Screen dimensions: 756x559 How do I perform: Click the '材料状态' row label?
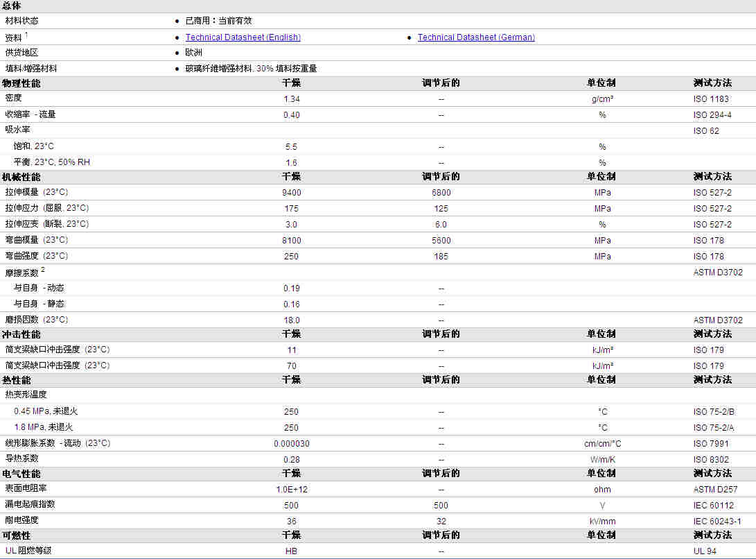pos(21,21)
